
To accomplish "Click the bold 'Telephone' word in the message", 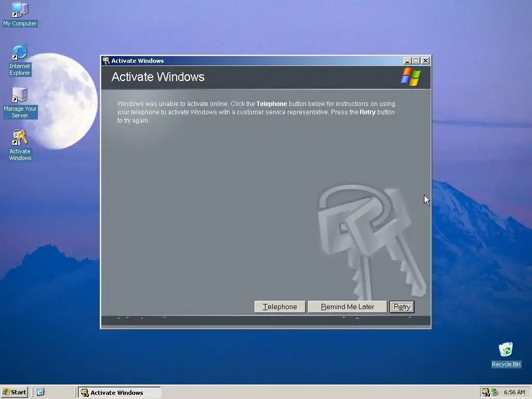I will (271, 104).
